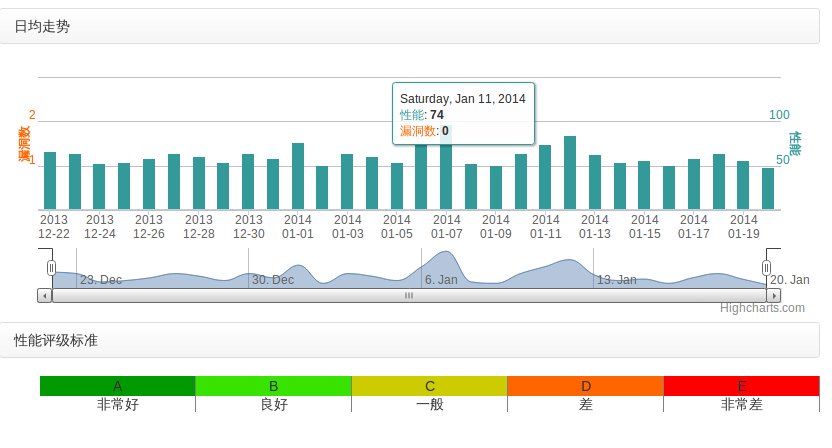Click the navigator horizontal scrollbar thumb

point(409,296)
